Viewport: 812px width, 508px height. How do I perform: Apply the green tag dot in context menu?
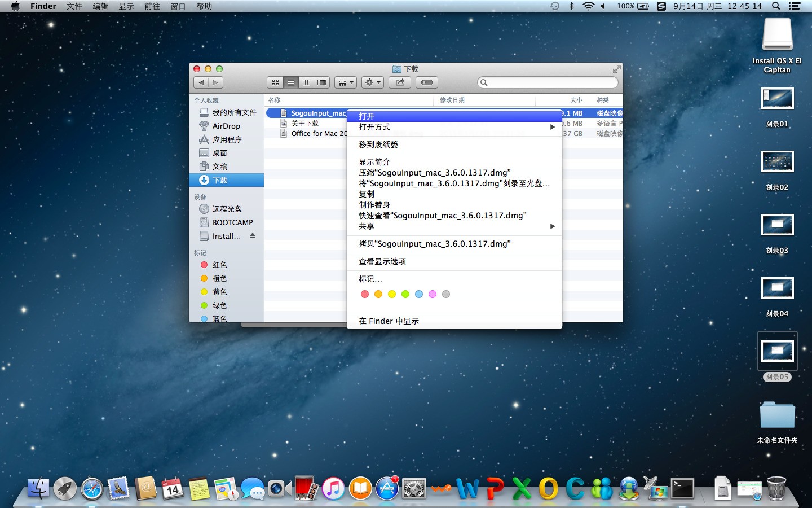point(405,294)
